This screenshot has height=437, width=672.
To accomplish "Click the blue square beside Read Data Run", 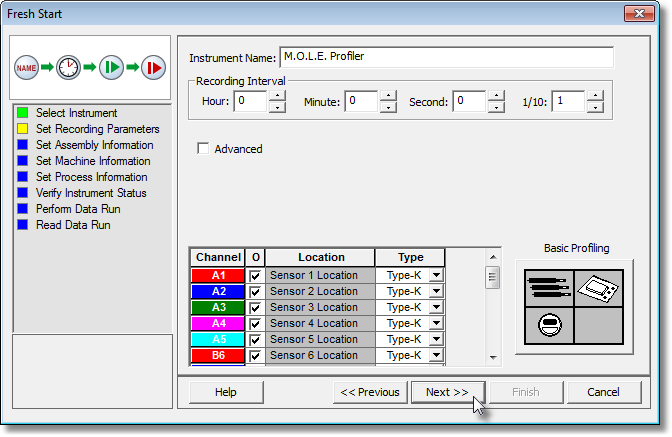I will click(x=23, y=224).
